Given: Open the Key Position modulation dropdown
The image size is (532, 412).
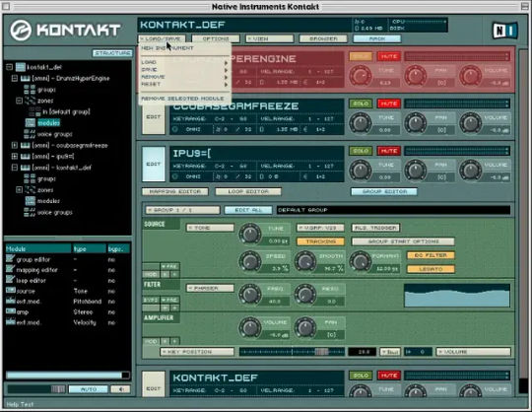Looking at the screenshot, I should coord(197,352).
